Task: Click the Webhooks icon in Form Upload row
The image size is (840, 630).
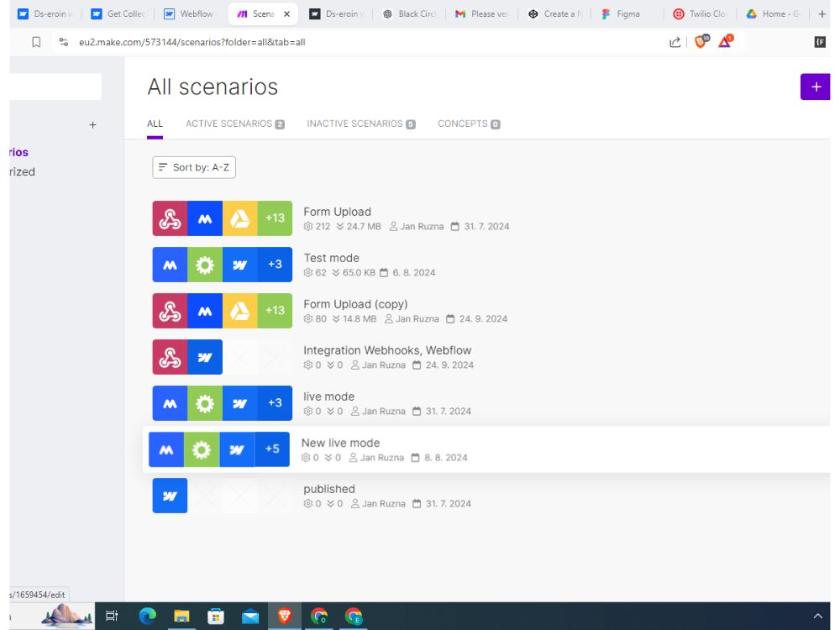Action: coord(170,218)
